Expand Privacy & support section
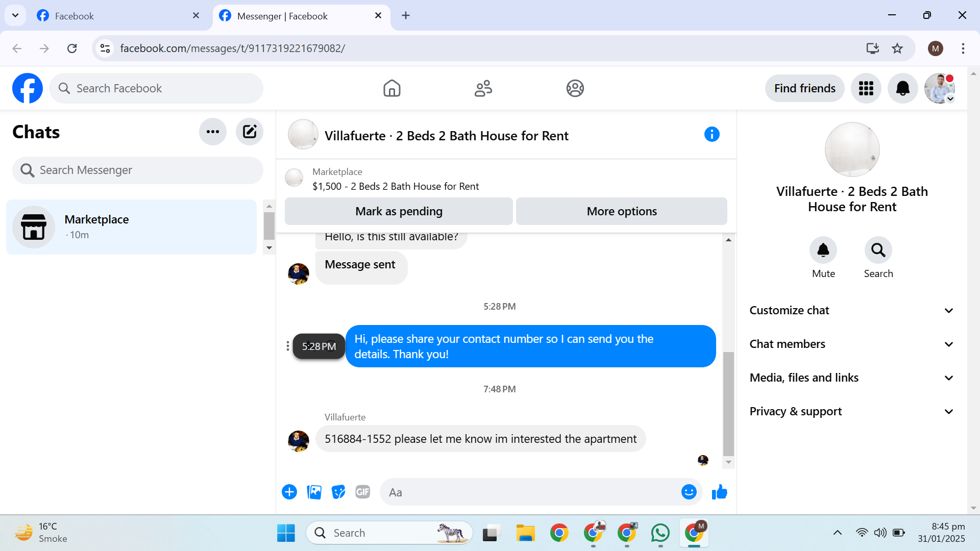 852,412
